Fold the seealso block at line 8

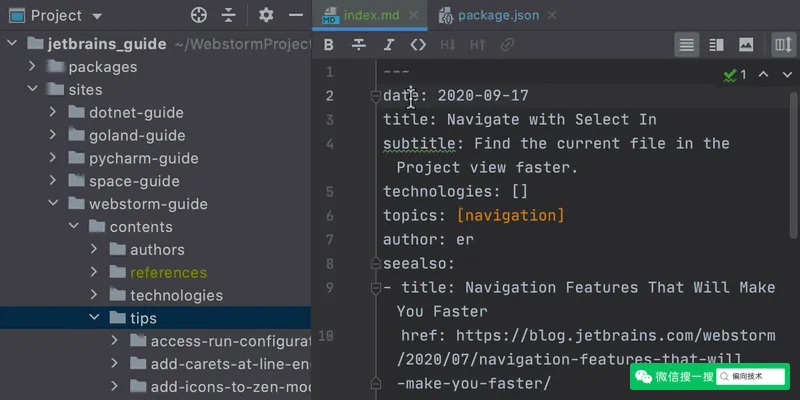[x=376, y=263]
